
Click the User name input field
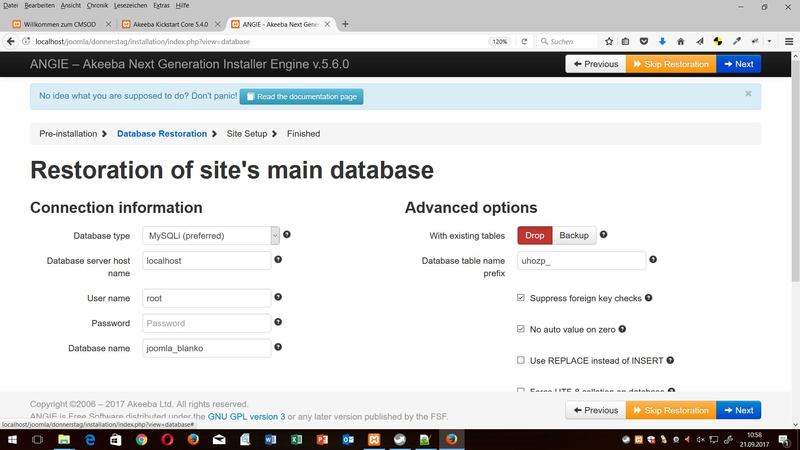pyautogui.click(x=207, y=298)
